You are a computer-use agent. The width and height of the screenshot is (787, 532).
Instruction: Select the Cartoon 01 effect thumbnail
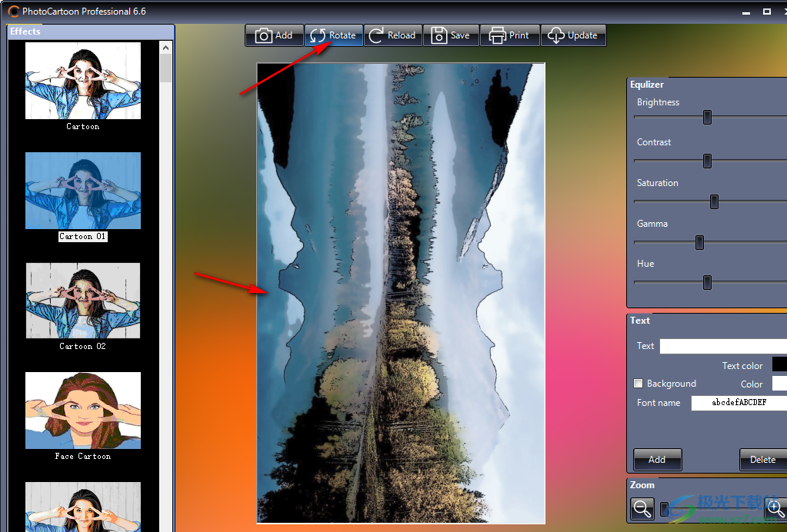pyautogui.click(x=83, y=191)
